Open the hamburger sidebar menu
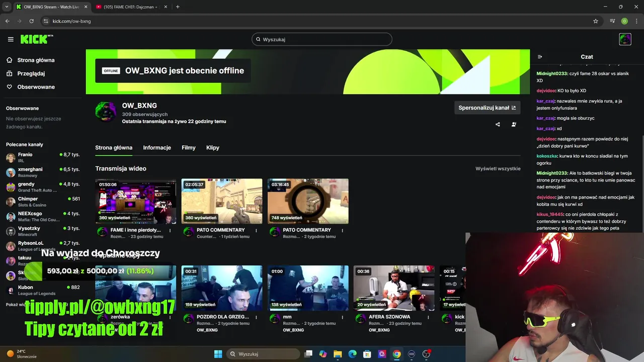 click(11, 39)
